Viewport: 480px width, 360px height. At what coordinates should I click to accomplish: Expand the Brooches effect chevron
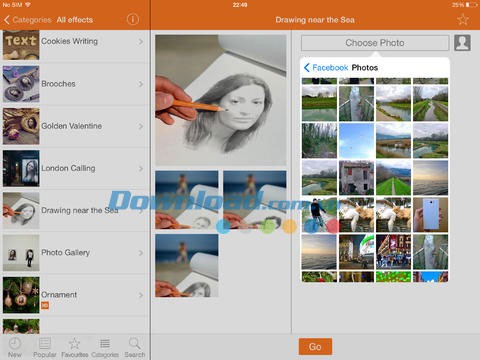pyautogui.click(x=141, y=84)
